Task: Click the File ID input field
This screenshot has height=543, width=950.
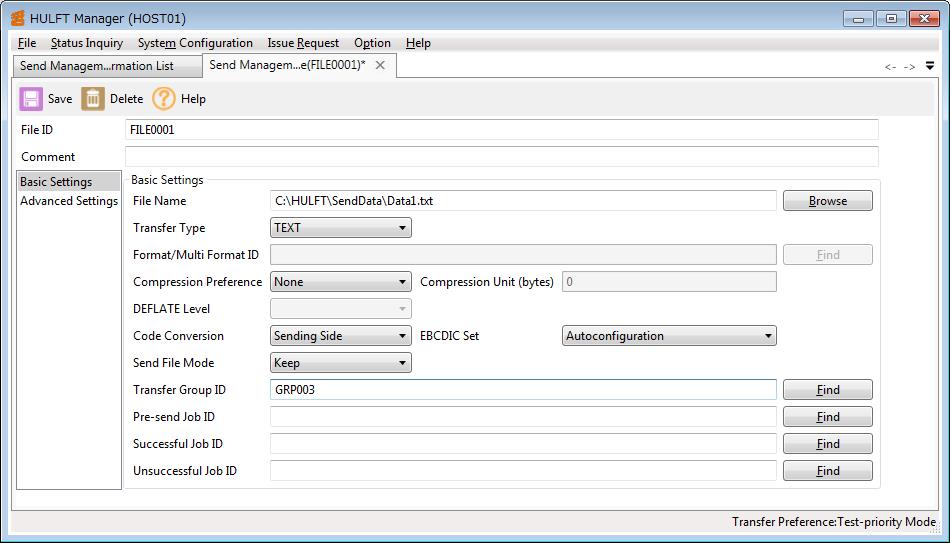Action: 502,130
